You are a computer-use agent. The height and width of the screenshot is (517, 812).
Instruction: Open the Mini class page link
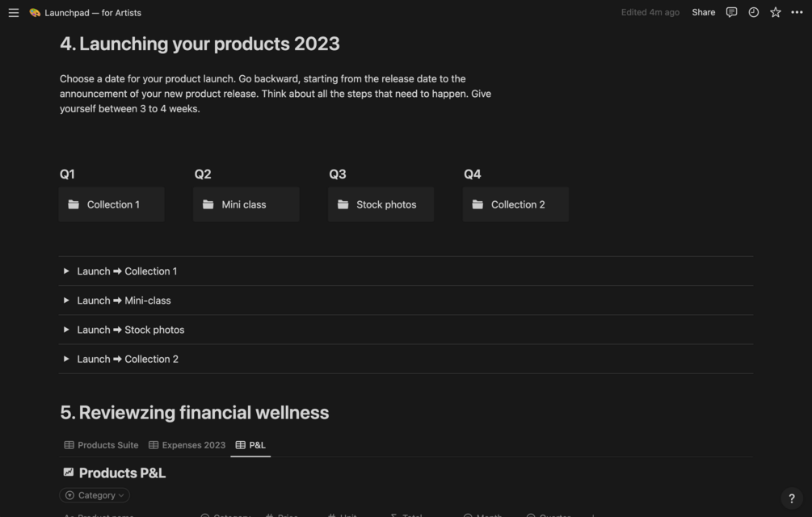click(246, 204)
